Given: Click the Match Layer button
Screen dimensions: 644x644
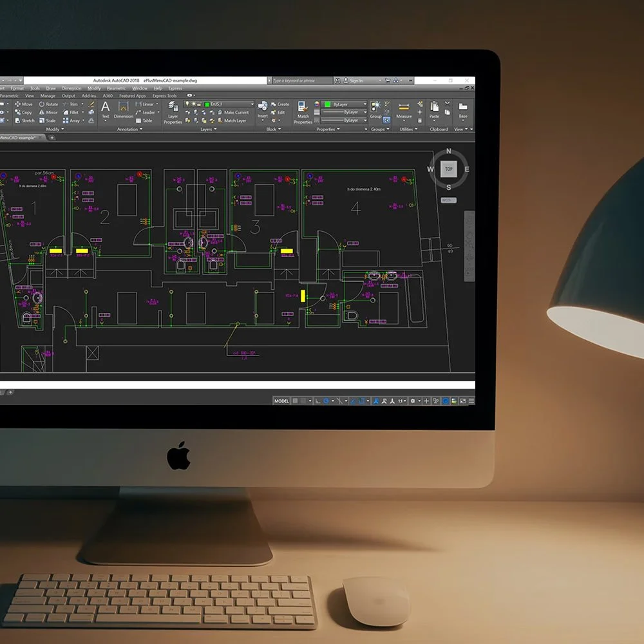Looking at the screenshot, I should tap(232, 121).
